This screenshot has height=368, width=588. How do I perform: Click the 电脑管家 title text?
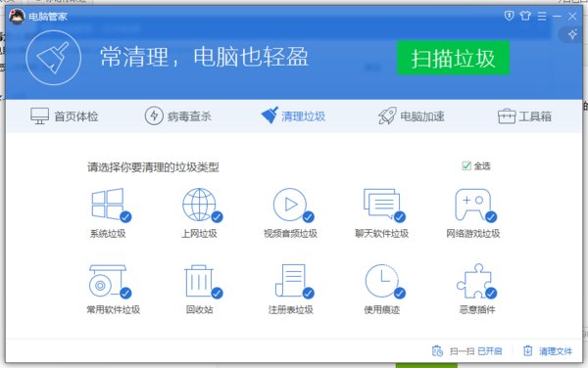point(48,17)
